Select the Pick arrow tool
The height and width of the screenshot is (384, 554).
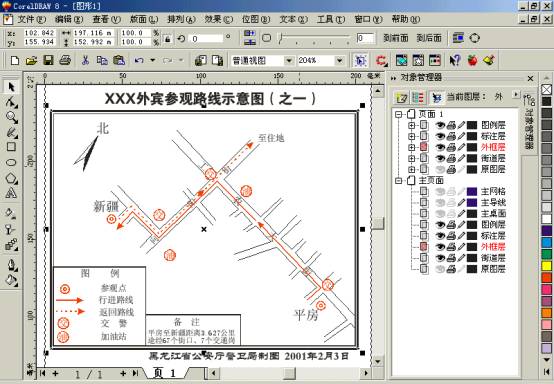click(x=11, y=87)
